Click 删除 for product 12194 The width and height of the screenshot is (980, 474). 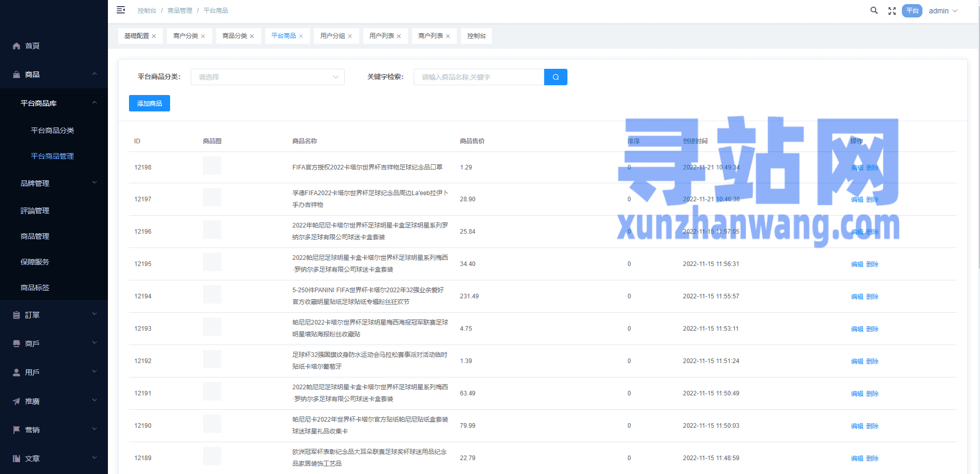pyautogui.click(x=872, y=297)
